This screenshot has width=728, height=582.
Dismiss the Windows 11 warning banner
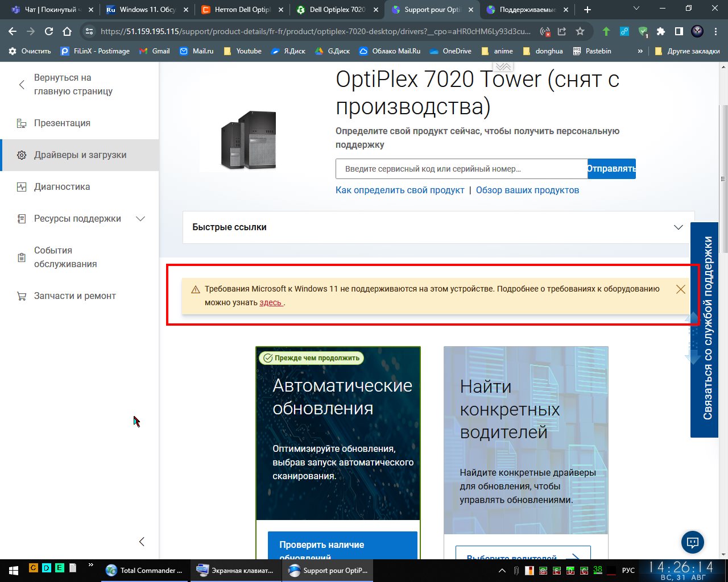click(x=681, y=289)
